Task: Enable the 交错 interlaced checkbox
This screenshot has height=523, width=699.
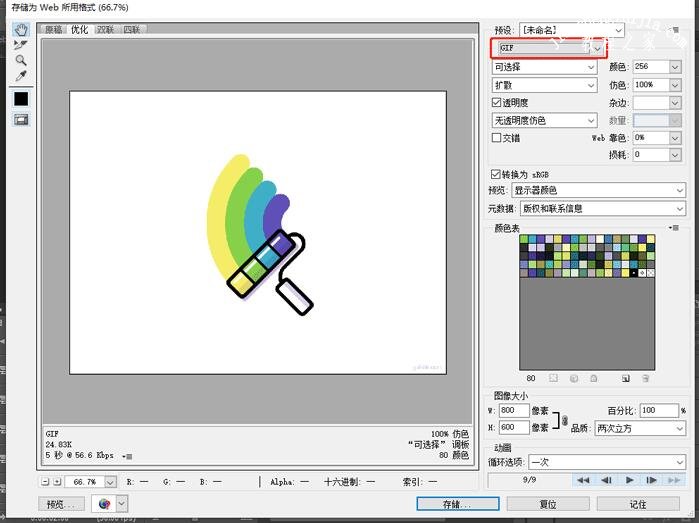Action: [497, 138]
